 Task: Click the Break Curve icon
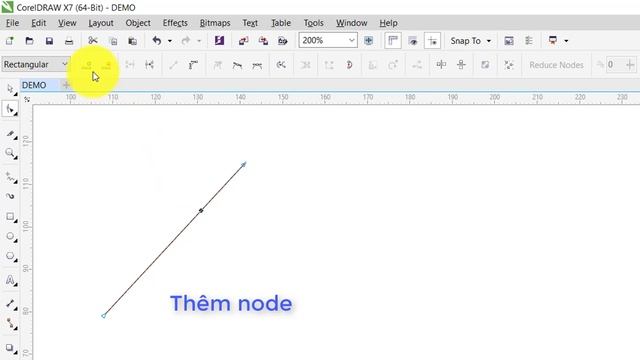(x=149, y=65)
